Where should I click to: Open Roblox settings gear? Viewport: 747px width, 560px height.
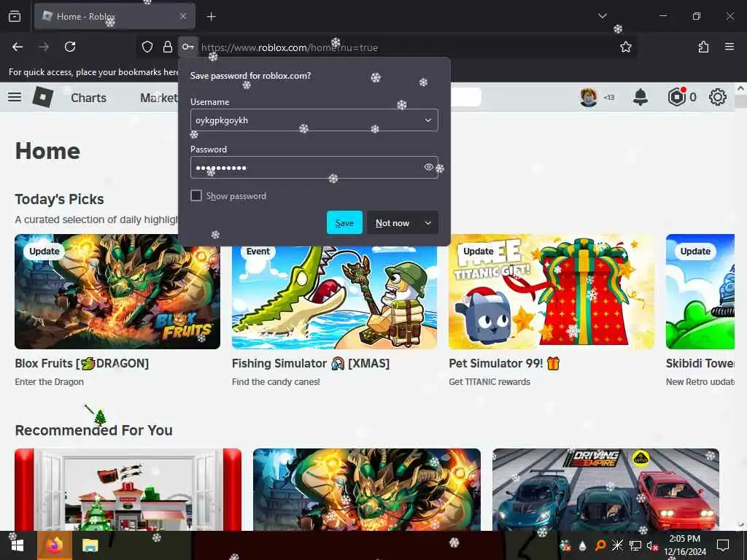(718, 97)
